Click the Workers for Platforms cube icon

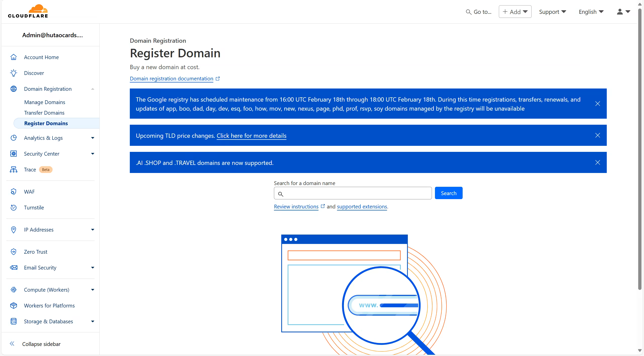14,305
